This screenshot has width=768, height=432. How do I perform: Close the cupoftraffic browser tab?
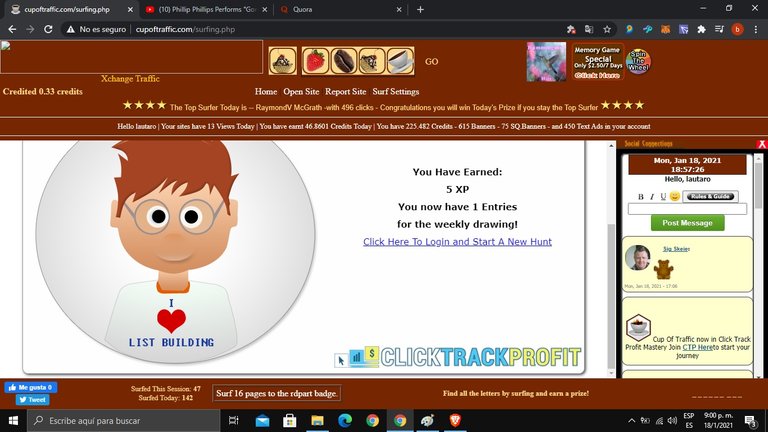130,9
